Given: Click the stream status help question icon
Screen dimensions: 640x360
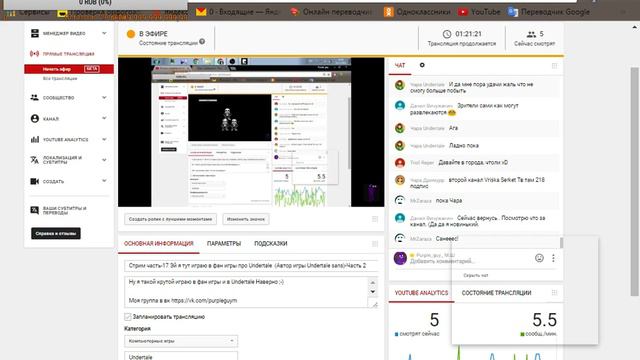Looking at the screenshot, I should pos(202,41).
